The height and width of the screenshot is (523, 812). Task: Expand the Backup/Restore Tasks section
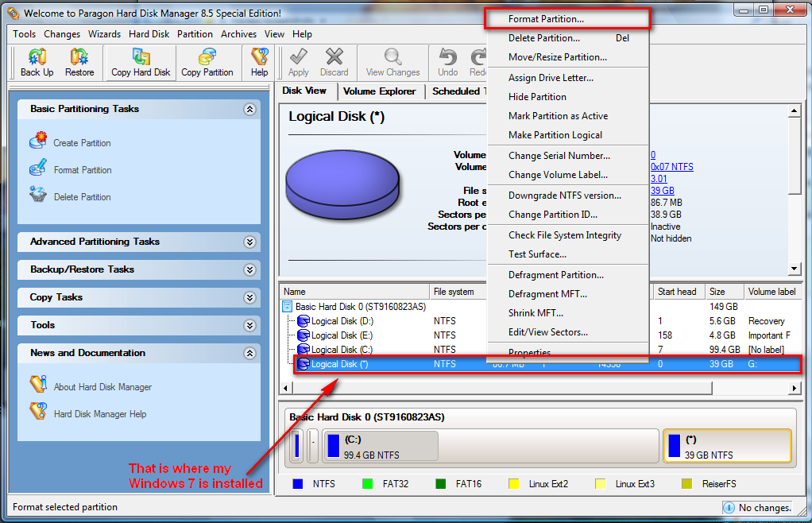pos(249,269)
